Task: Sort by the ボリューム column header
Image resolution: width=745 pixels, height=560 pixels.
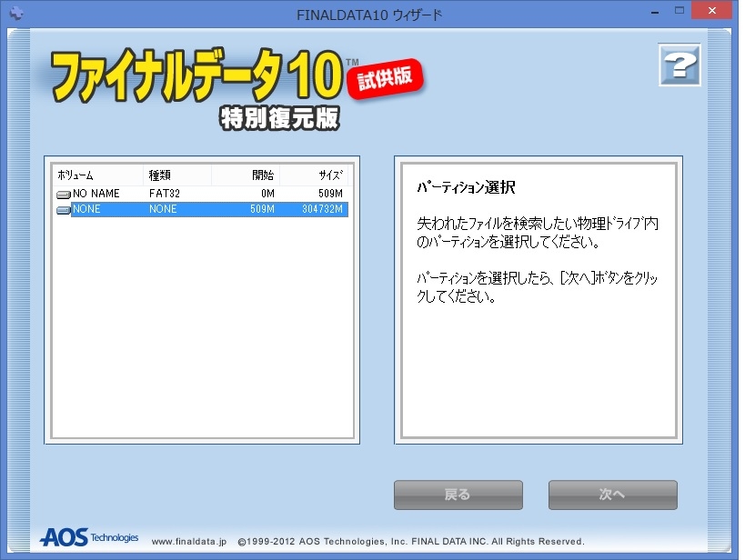Action: click(x=98, y=175)
